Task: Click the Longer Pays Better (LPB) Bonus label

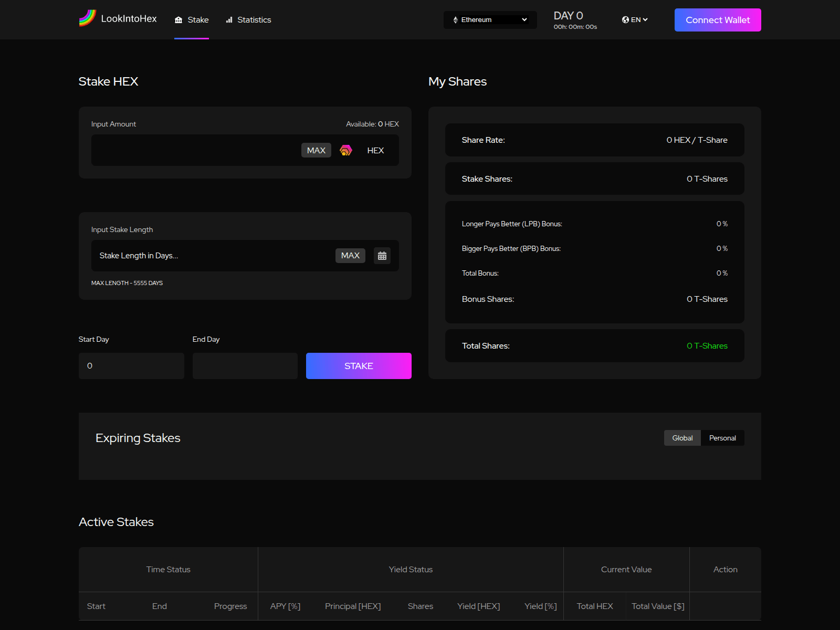Action: pyautogui.click(x=512, y=224)
